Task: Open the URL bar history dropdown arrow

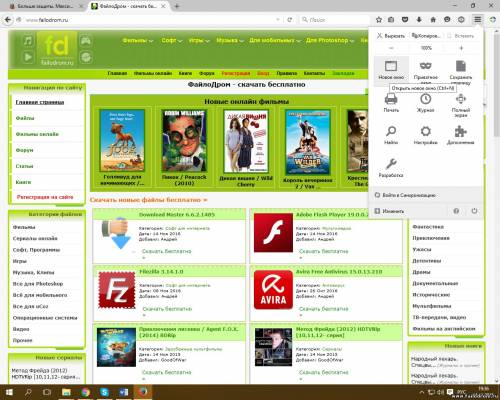Action: tap(278, 20)
